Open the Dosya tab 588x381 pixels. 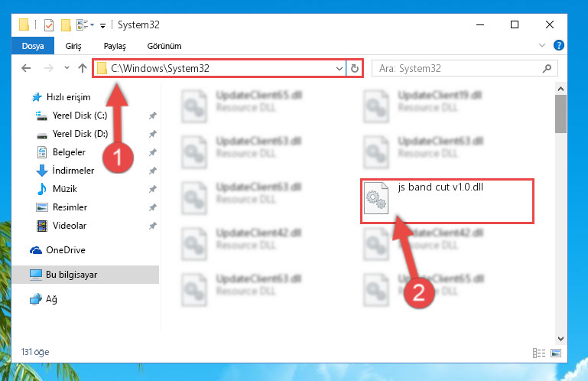pos(33,46)
